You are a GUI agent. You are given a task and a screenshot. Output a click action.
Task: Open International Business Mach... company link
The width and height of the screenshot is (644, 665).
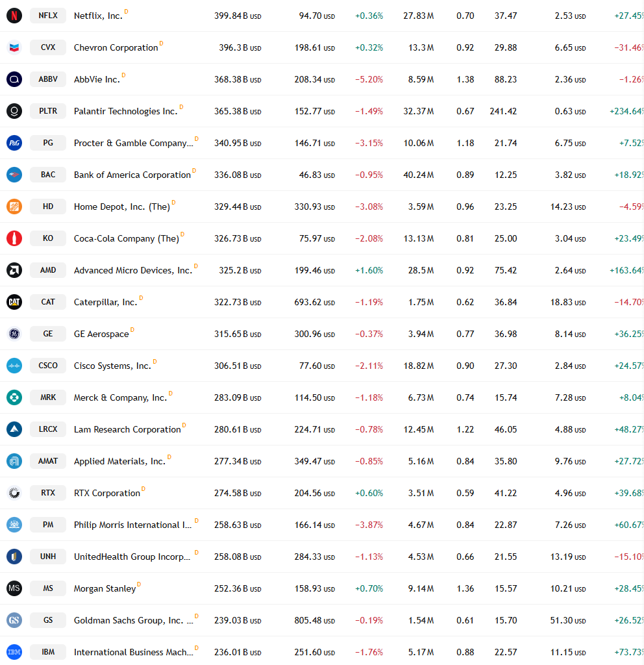(x=133, y=652)
